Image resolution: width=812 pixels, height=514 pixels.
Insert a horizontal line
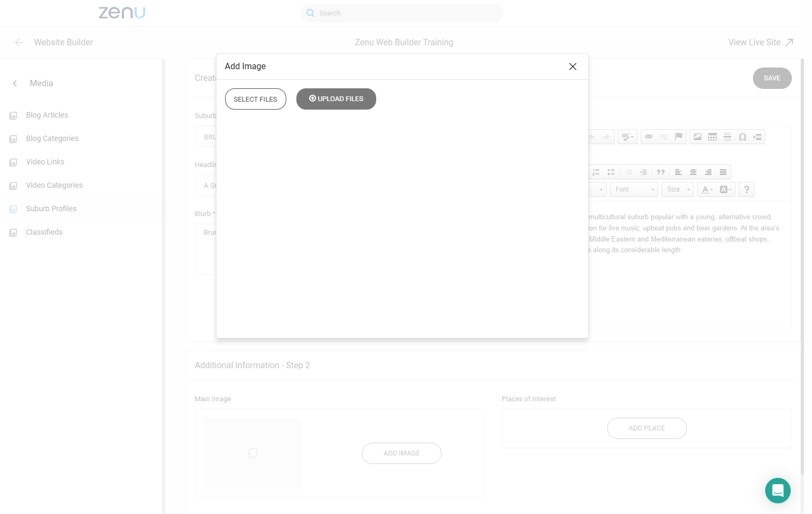pyautogui.click(x=727, y=137)
